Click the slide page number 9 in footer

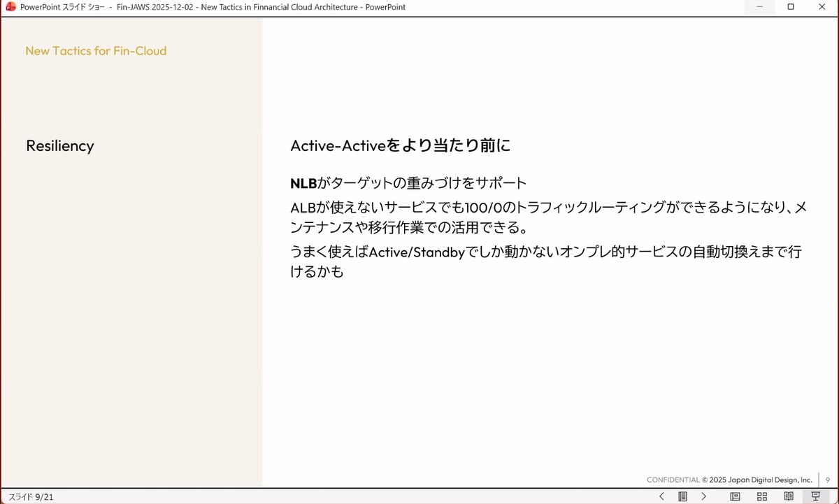click(x=827, y=480)
